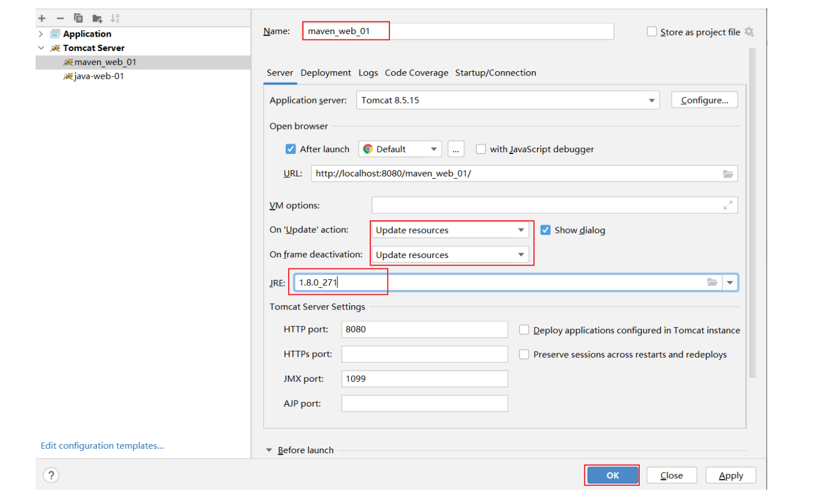The height and width of the screenshot is (504, 814).
Task: Switch to the Logs tab
Action: click(x=368, y=73)
